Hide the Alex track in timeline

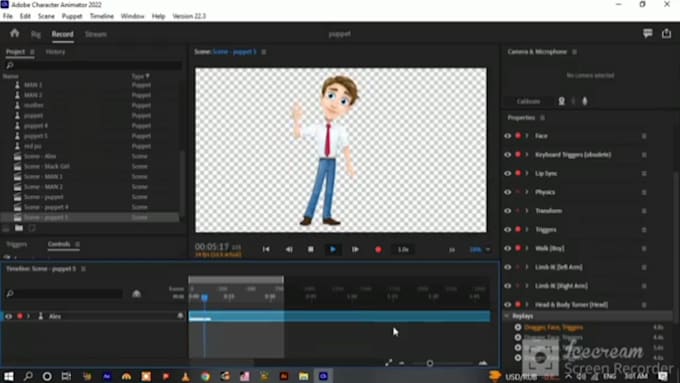[8, 316]
